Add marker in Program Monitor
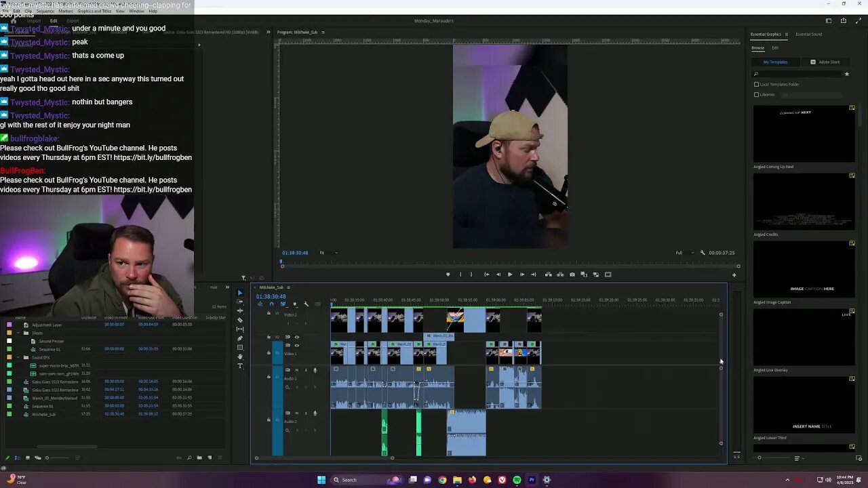The image size is (868, 488). pos(448,274)
